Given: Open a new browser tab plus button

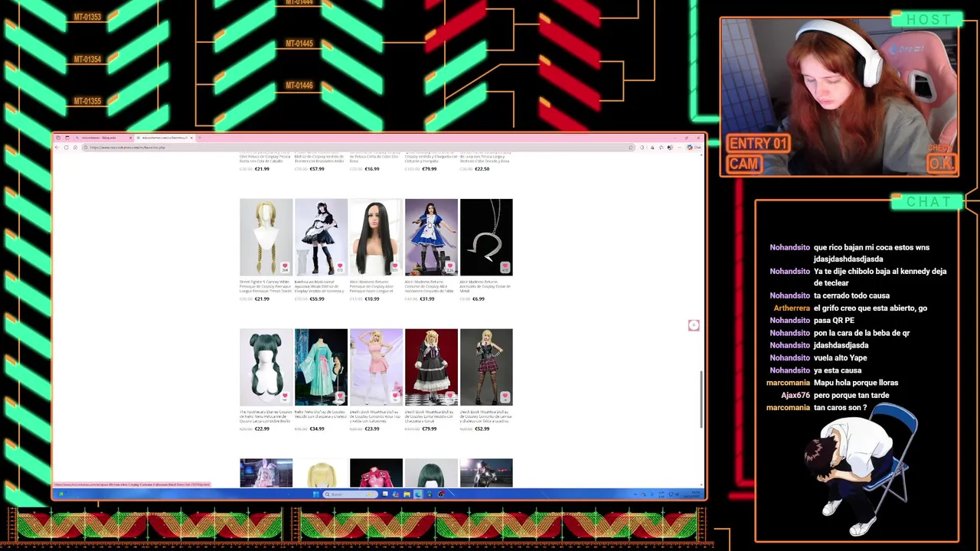Looking at the screenshot, I should pos(199,138).
